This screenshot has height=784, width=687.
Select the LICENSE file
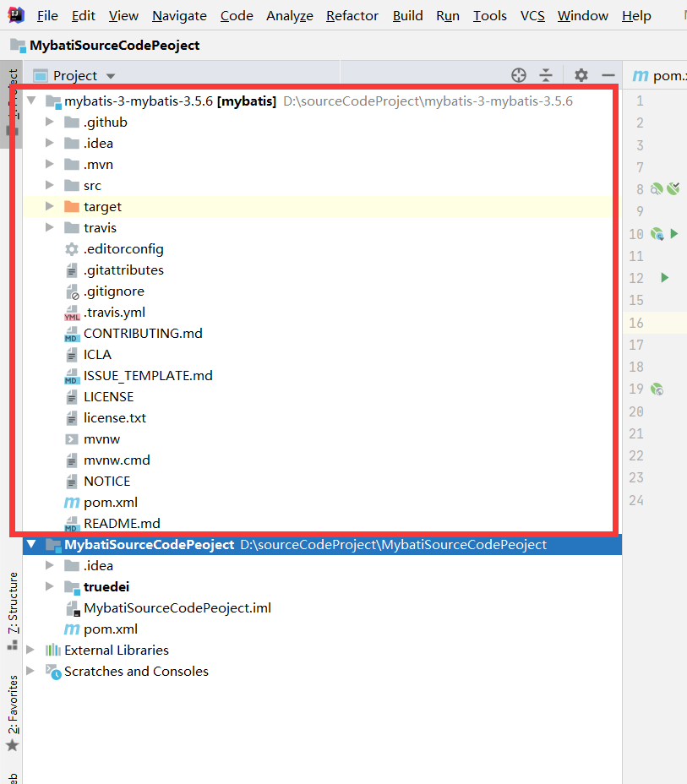pyautogui.click(x=108, y=397)
